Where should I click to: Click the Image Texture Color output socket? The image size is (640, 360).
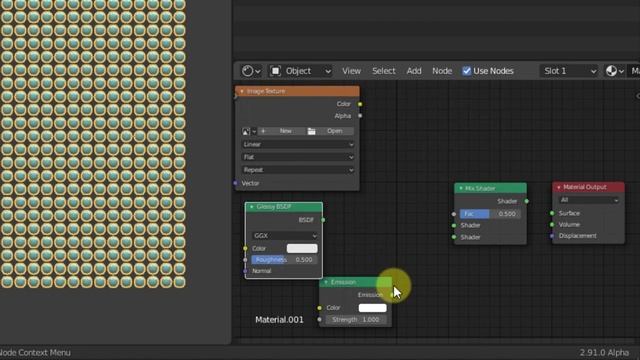click(x=360, y=104)
